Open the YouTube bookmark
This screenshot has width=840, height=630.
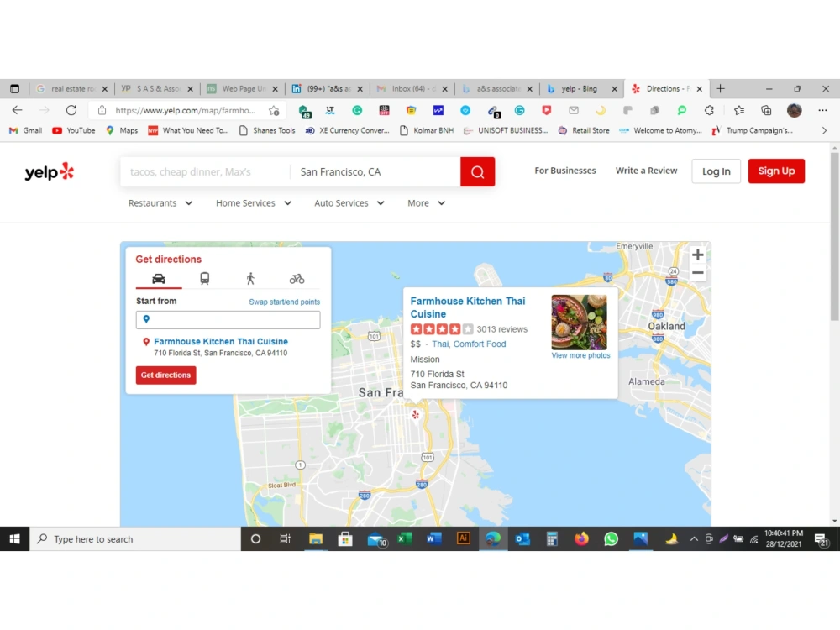pos(73,131)
